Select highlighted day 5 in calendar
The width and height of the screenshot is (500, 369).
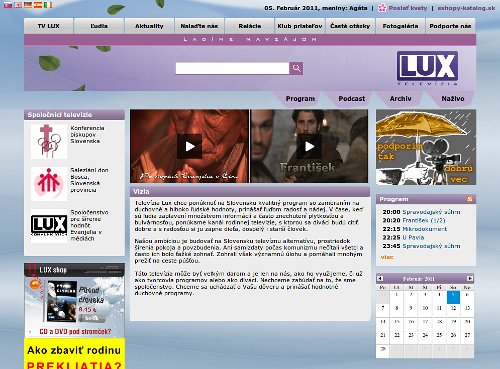pyautogui.click(x=453, y=297)
